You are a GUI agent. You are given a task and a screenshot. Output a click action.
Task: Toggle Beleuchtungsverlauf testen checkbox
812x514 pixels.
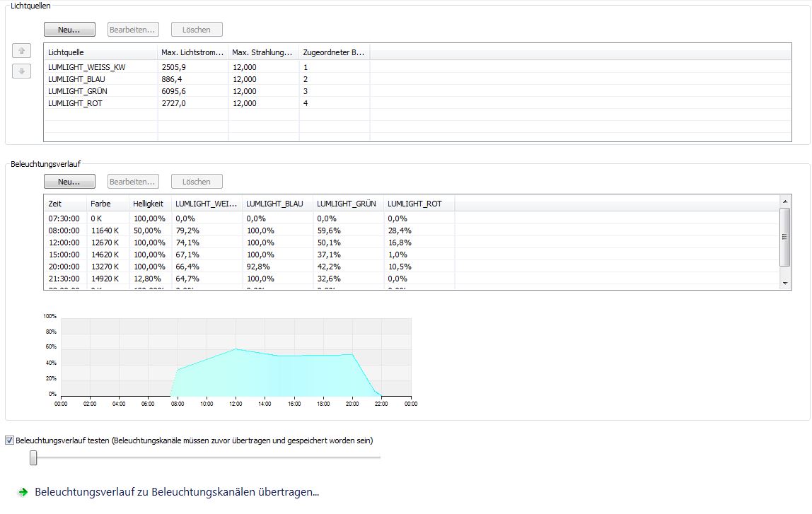coord(10,440)
